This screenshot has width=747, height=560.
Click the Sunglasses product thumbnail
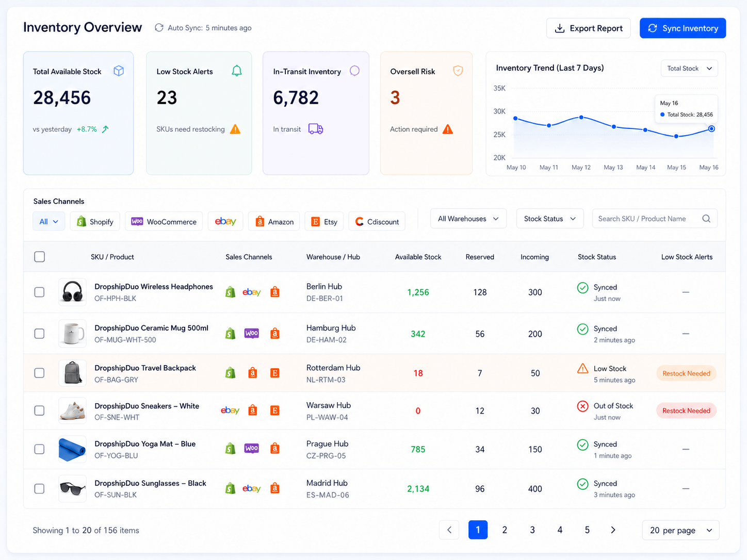[x=72, y=488]
